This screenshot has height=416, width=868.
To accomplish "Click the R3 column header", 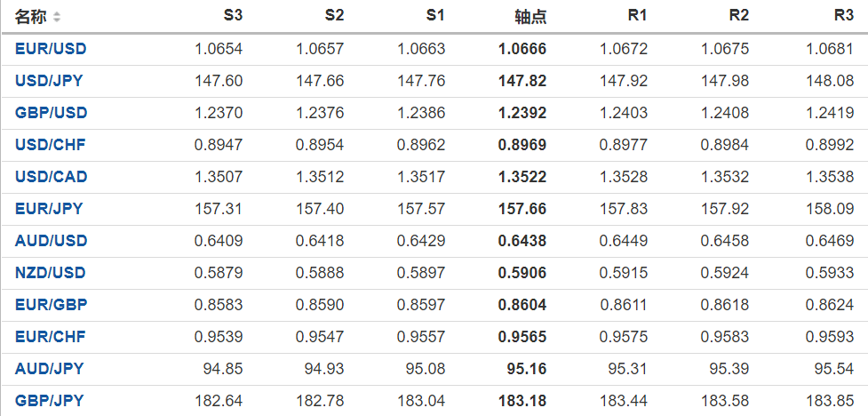I will [843, 16].
